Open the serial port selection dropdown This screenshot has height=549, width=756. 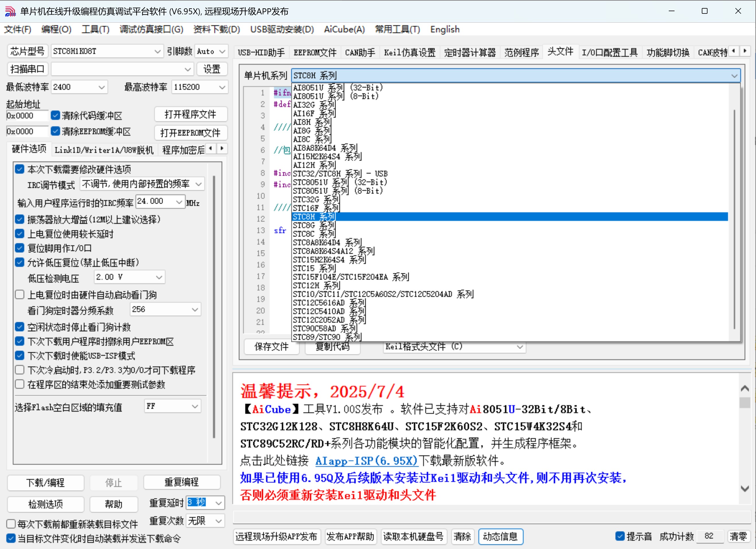point(122,69)
